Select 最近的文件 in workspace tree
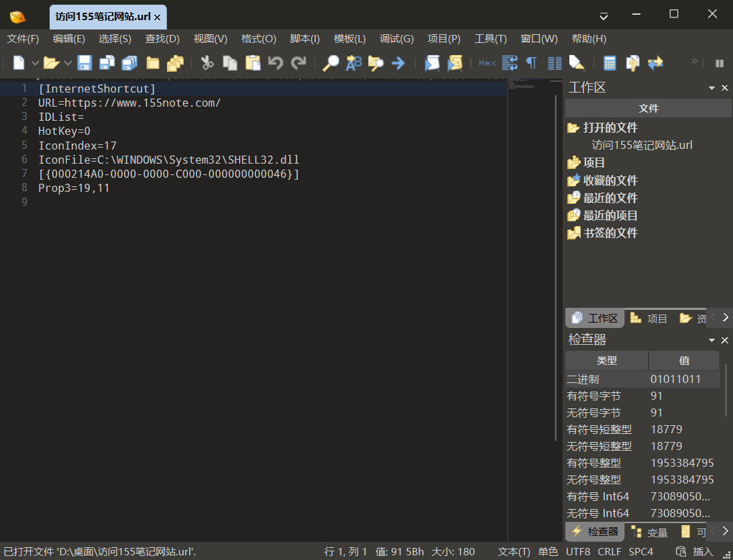733x560 pixels. point(610,198)
